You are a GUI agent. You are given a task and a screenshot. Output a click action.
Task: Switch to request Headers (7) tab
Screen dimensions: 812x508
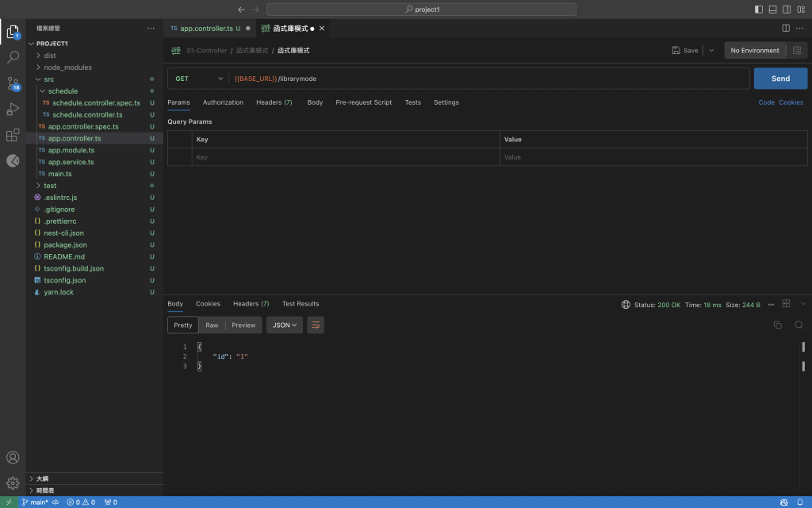pyautogui.click(x=274, y=102)
